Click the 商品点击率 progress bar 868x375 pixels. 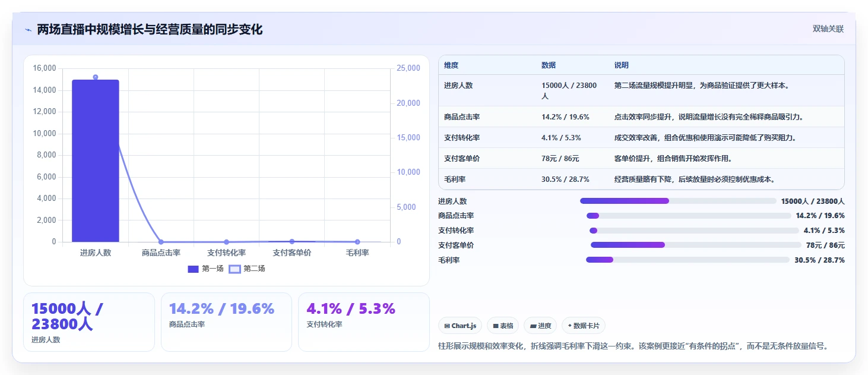689,216
